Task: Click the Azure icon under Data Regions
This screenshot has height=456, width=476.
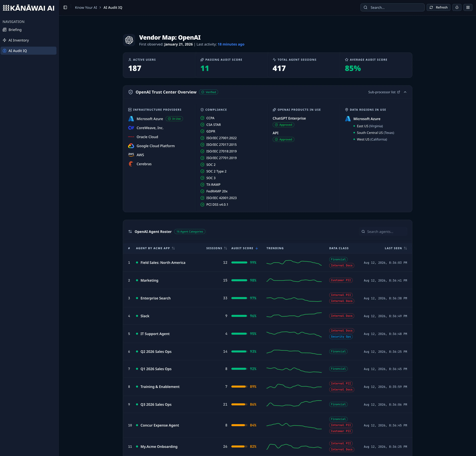Action: [x=348, y=119]
